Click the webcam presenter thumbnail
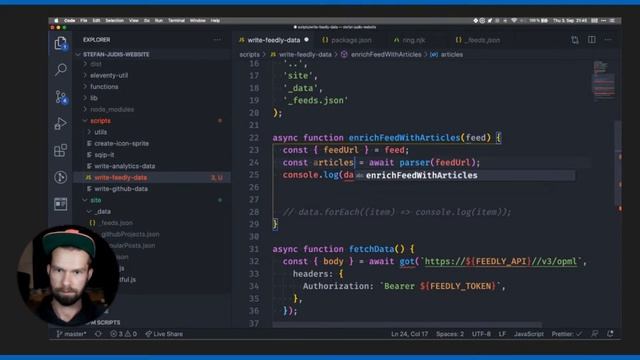 pos(68,276)
